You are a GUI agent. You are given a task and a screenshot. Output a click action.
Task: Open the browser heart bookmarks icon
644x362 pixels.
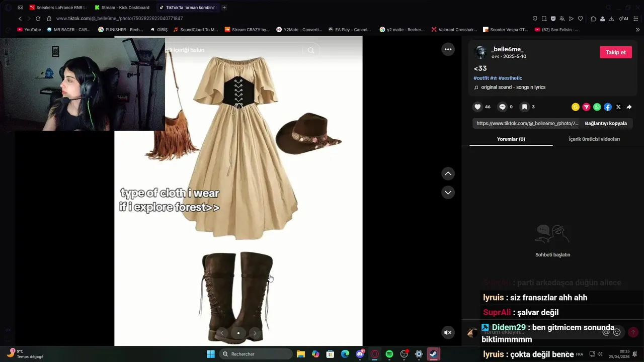pos(580,19)
